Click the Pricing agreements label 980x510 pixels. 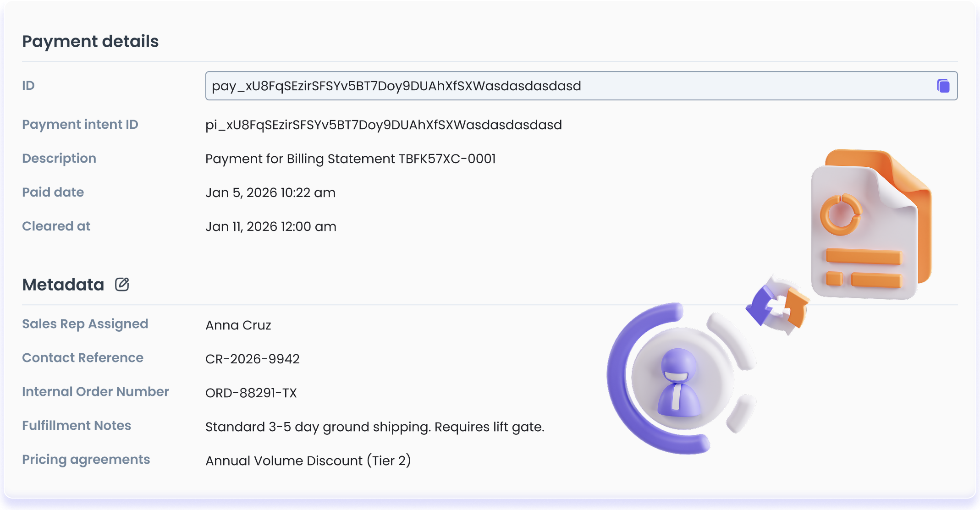click(x=86, y=459)
